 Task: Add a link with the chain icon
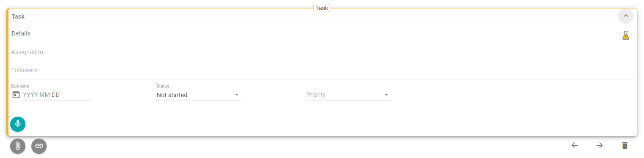[39, 146]
